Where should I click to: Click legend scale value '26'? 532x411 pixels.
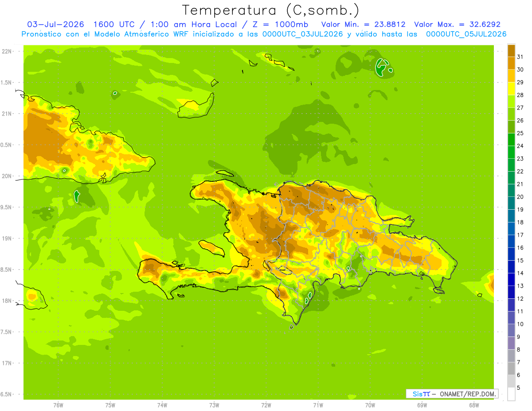520,121
